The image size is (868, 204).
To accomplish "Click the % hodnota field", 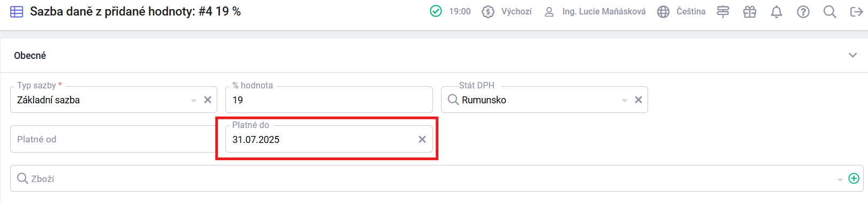I will tap(329, 100).
